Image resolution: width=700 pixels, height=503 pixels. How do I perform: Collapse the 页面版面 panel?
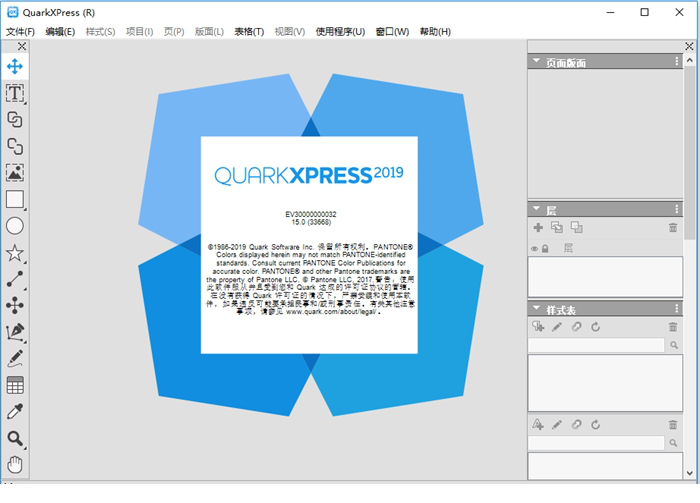[x=536, y=61]
